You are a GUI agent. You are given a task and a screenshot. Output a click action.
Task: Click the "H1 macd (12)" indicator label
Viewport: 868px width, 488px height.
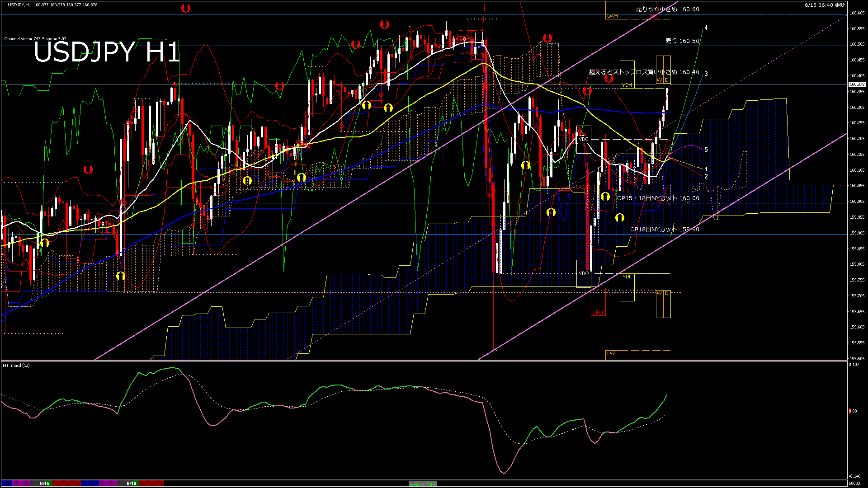coord(16,365)
